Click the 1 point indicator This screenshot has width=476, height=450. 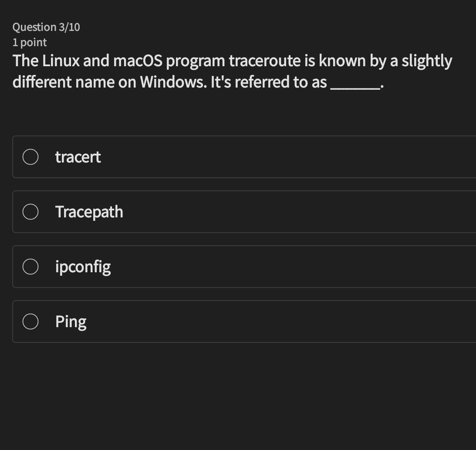29,42
